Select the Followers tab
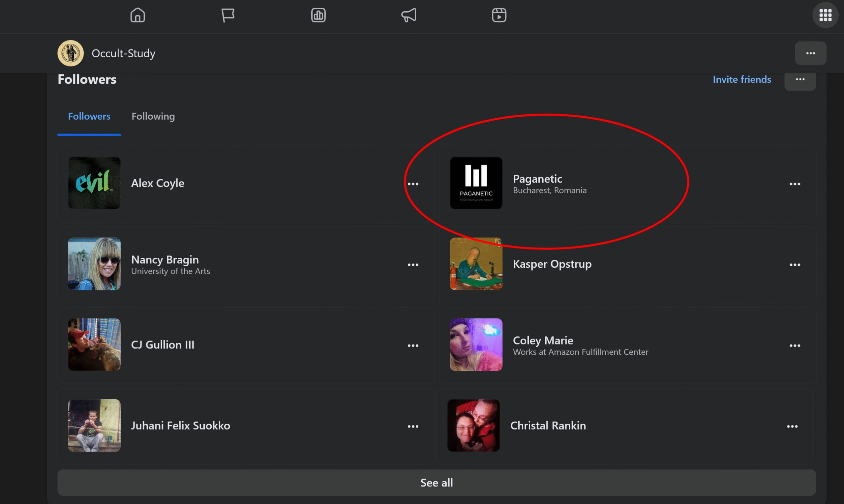The width and height of the screenshot is (844, 504). pos(89,116)
